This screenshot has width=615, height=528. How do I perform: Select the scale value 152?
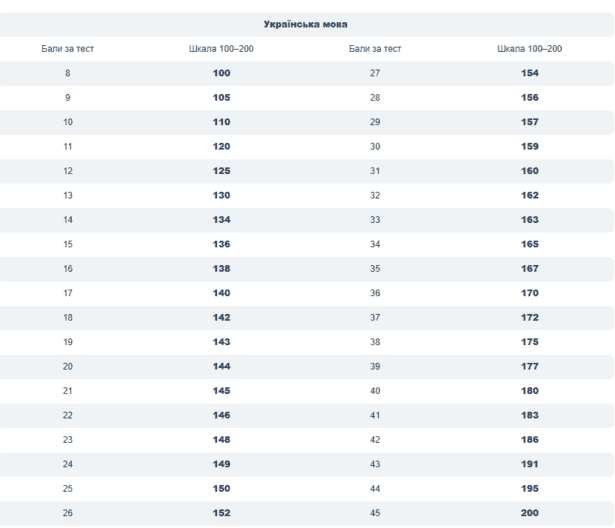coord(221,513)
